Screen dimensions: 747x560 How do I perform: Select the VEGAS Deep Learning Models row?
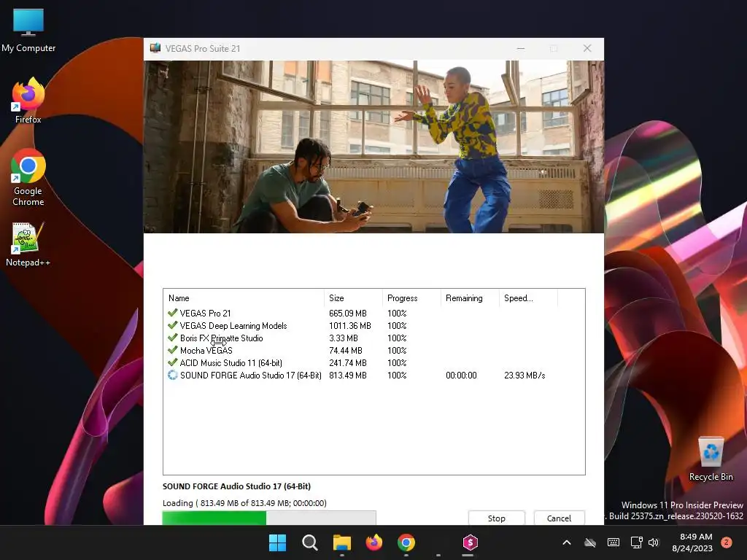[x=374, y=326]
